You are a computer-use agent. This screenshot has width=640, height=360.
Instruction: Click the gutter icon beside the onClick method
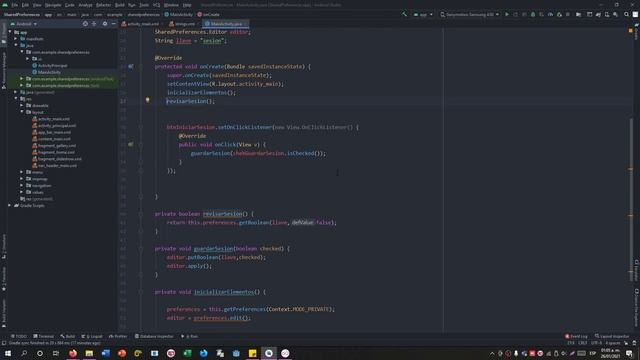pos(131,144)
